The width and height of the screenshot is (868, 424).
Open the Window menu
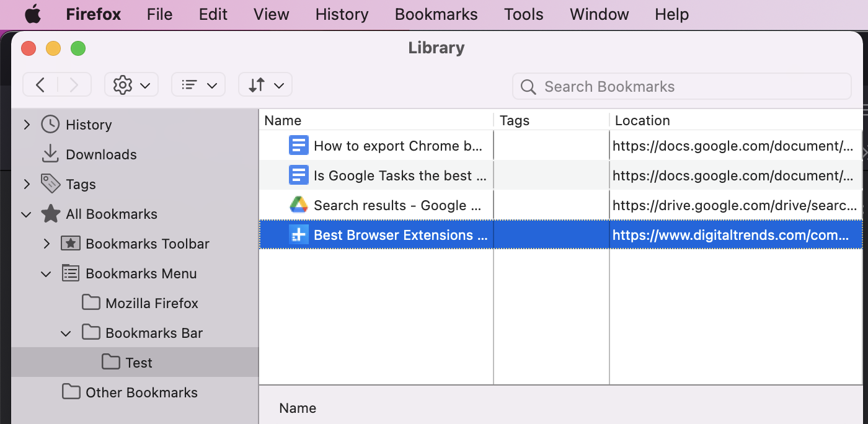[600, 14]
